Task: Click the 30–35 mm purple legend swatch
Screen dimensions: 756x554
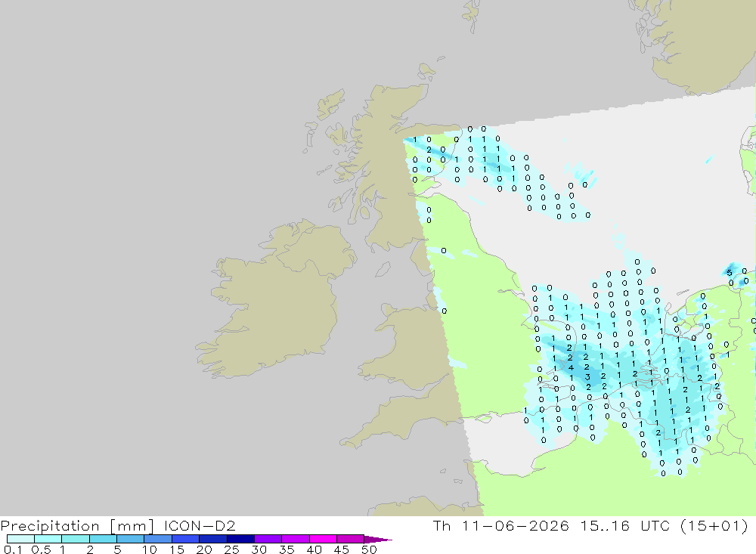Action: (268, 539)
